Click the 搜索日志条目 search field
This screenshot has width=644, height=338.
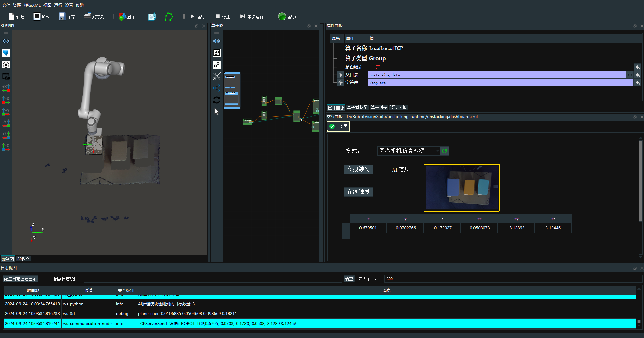(x=213, y=279)
